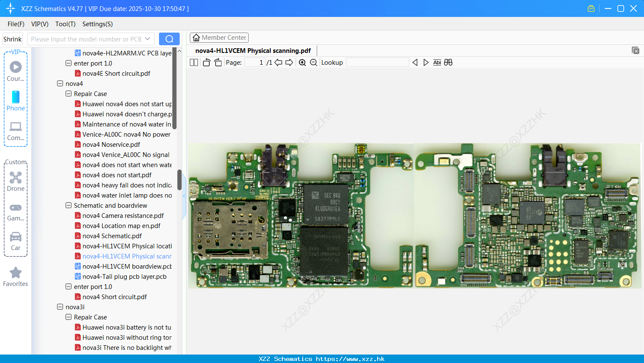Image resolution: width=644 pixels, height=363 pixels.
Task: Collapse the nova4 tree node
Action: (x=60, y=83)
